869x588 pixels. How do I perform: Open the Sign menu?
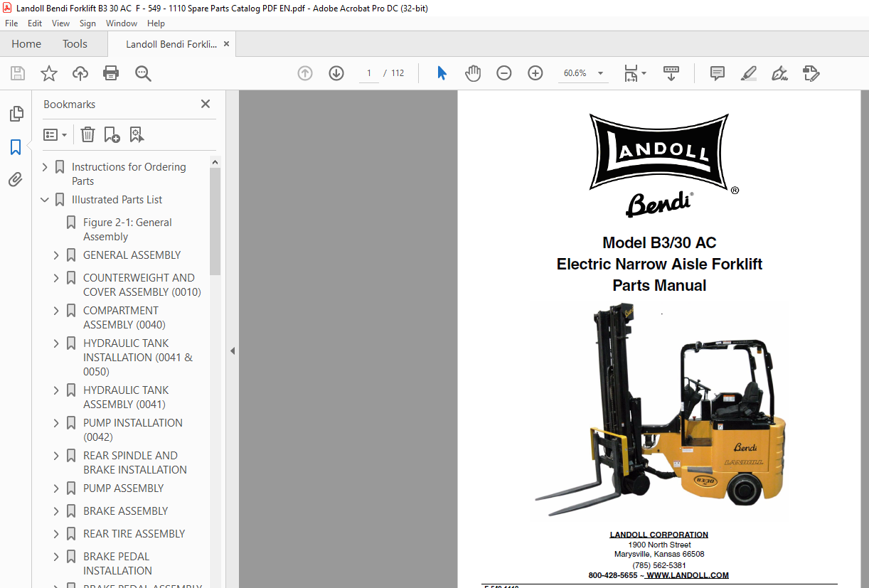[x=87, y=23]
